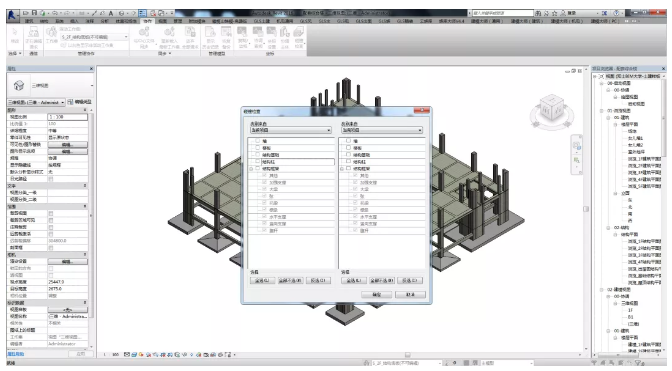Toggle the highlighted Thin Lines icon
Viewport: 672px width, 371px height.
pyautogui.click(x=143, y=13)
